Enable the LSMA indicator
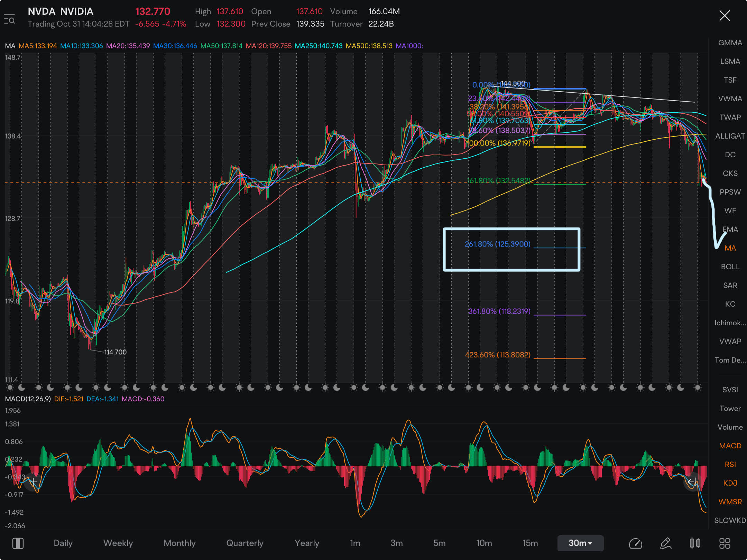747x560 pixels. tap(730, 62)
